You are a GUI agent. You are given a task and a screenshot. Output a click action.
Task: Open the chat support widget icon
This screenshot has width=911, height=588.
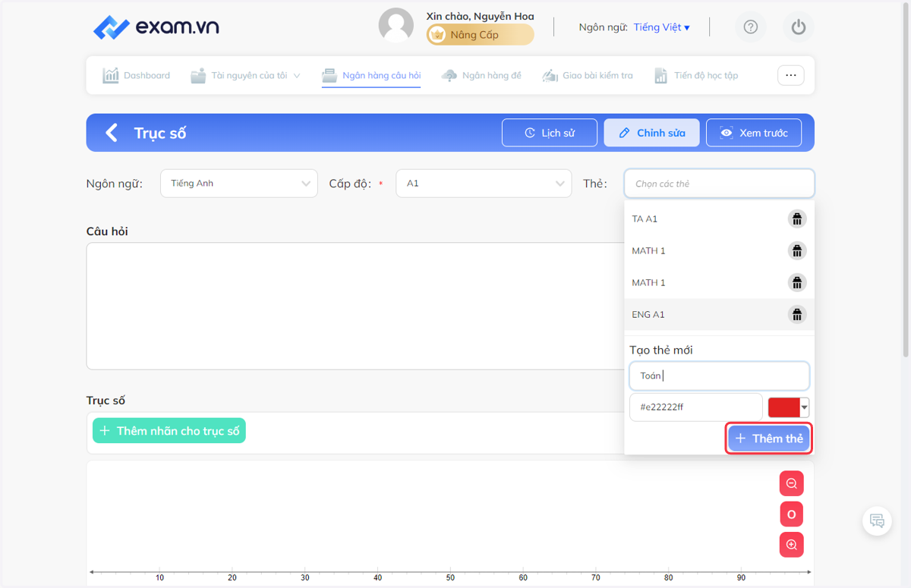[x=877, y=520]
